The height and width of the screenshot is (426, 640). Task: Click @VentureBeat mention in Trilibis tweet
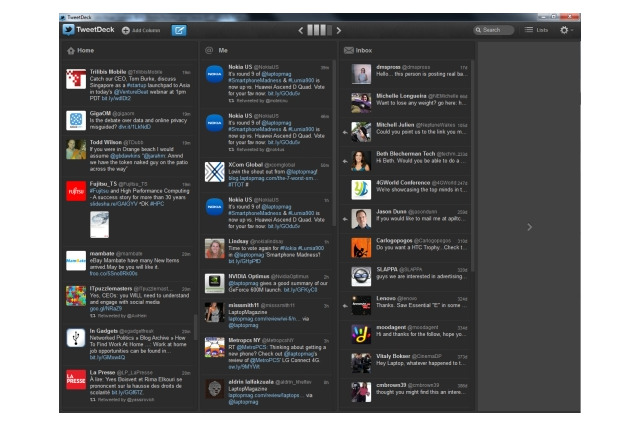pos(131,92)
